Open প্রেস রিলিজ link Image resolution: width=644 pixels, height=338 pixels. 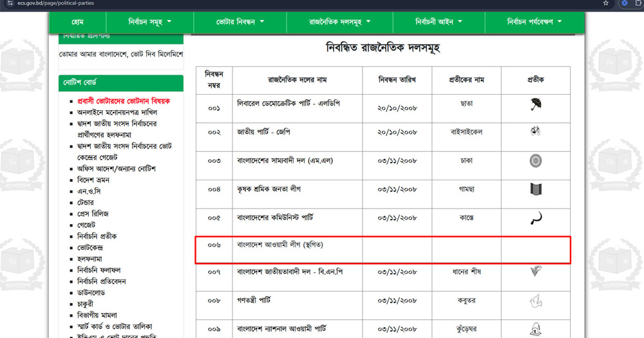tap(93, 214)
